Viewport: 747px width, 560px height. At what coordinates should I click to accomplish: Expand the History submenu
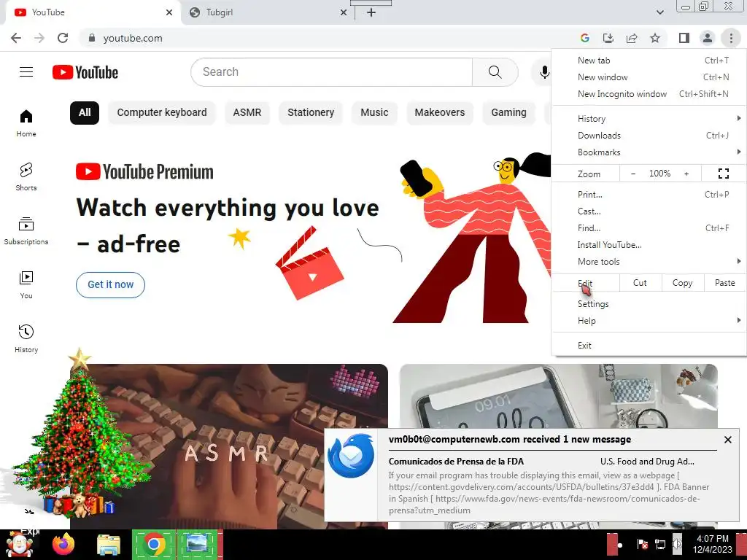click(x=649, y=119)
